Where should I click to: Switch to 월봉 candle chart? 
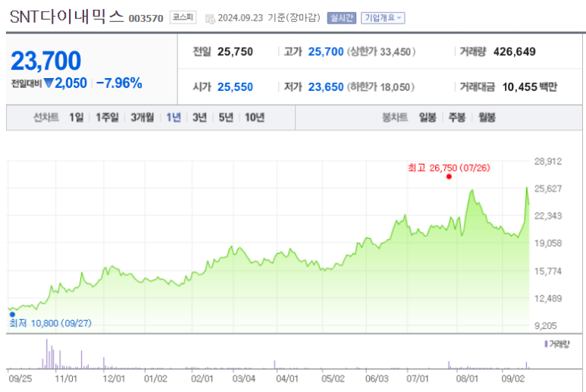(487, 118)
